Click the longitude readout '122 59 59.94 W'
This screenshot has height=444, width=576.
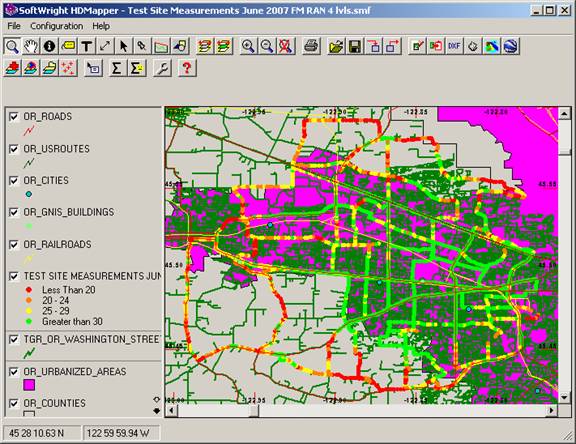[x=121, y=433]
